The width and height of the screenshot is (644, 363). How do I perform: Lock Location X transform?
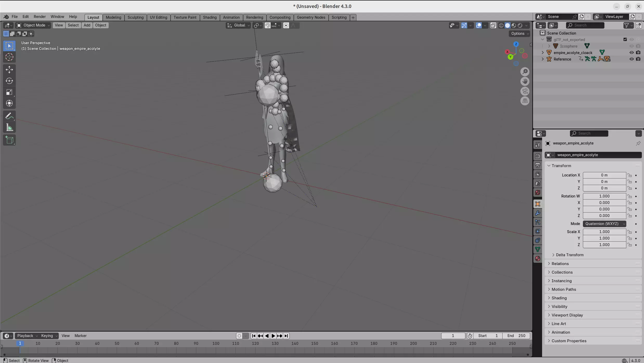click(629, 175)
